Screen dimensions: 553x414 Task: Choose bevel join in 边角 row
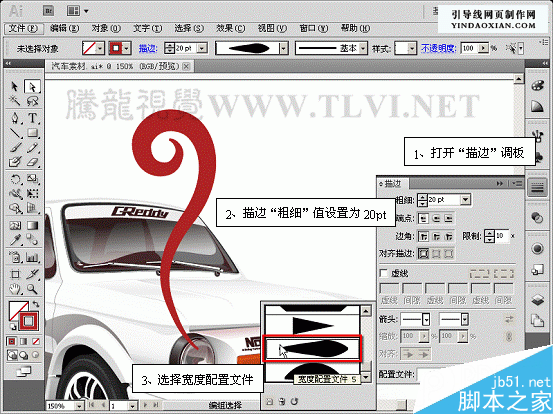[449, 236]
